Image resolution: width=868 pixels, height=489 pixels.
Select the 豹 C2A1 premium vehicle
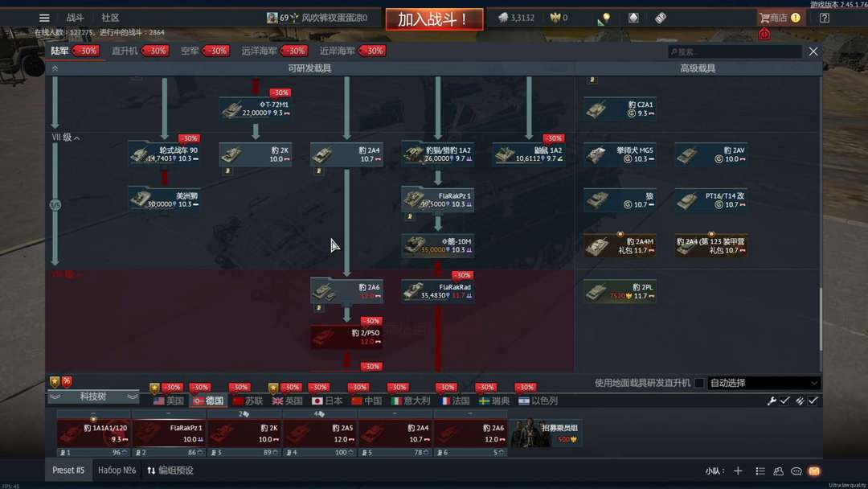coord(620,109)
